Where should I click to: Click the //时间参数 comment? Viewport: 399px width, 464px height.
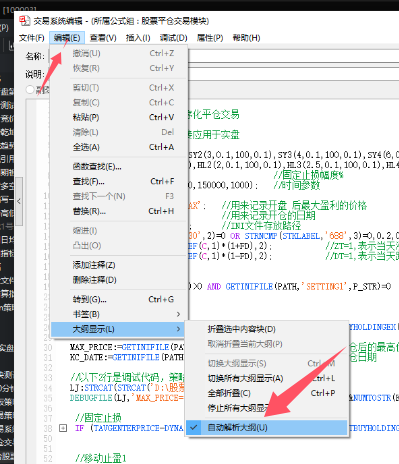tap(297, 185)
